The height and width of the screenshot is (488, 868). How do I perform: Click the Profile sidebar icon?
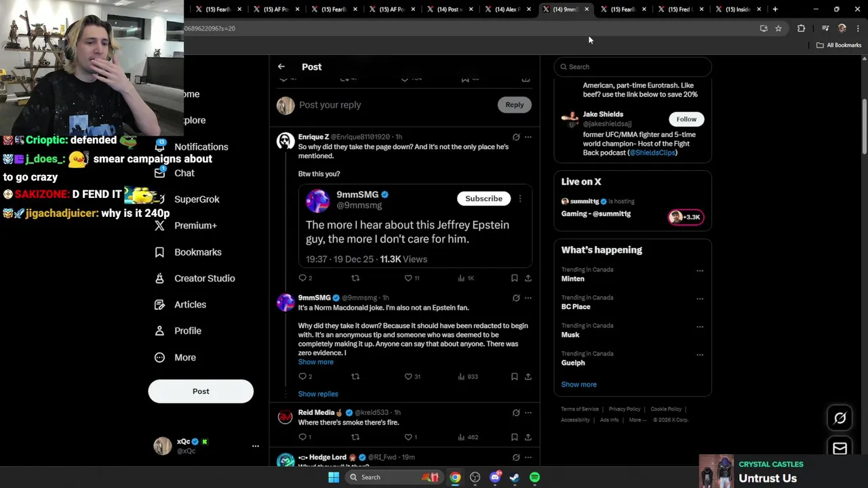[x=159, y=331]
